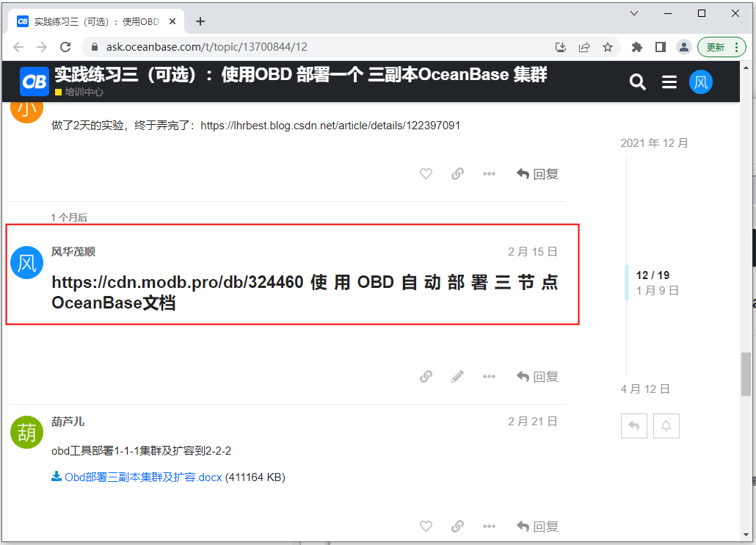This screenshot has height=545, width=756.
Task: Click the page vertical scrollbar thumb
Action: tap(746, 375)
